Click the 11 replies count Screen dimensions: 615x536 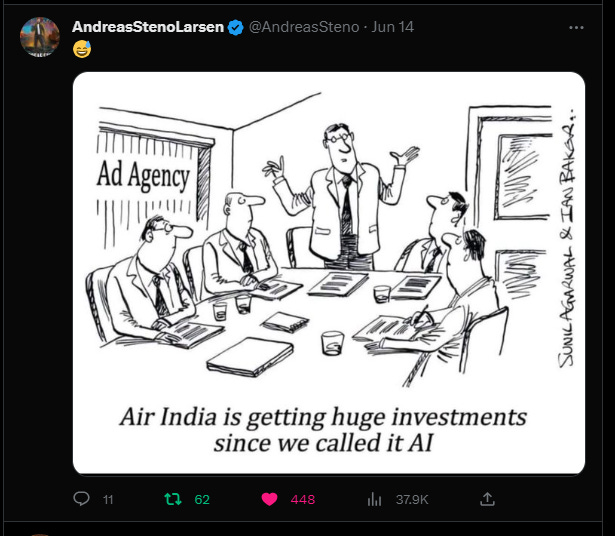coord(108,500)
